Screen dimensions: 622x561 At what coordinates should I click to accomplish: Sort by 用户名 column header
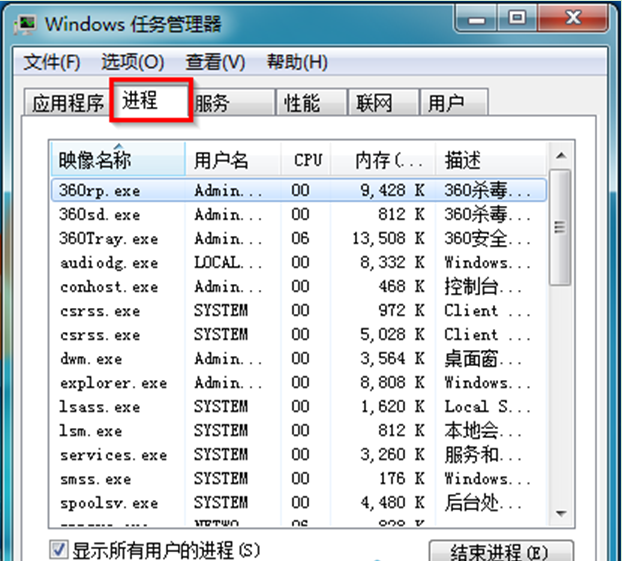tap(233, 159)
